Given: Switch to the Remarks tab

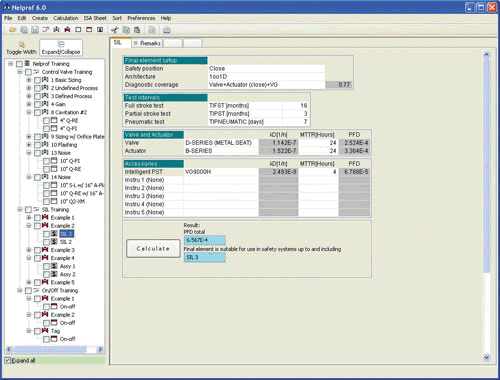Looking at the screenshot, I should point(147,43).
